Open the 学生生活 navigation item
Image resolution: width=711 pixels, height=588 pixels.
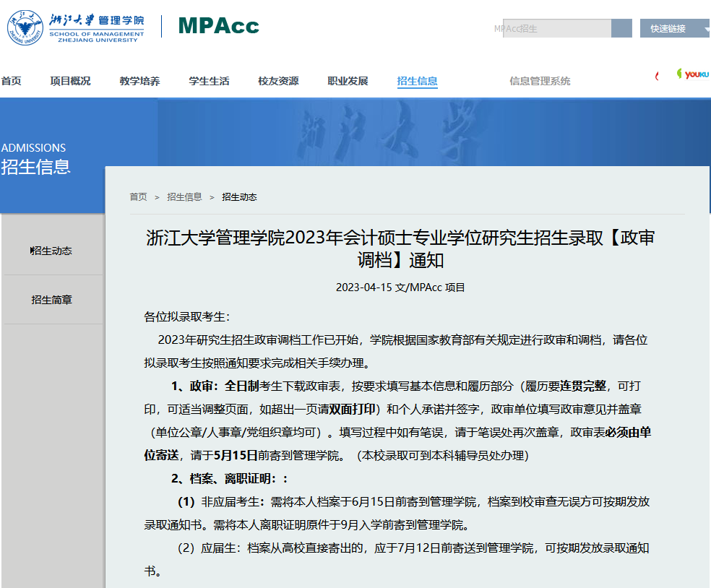coord(209,81)
